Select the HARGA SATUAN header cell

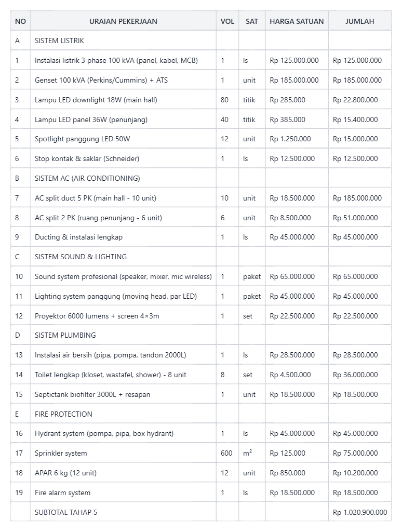click(x=297, y=21)
